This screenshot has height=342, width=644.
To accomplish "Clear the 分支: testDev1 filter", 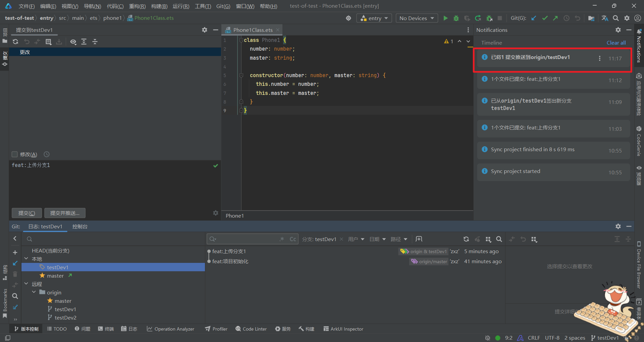I will [x=341, y=239].
